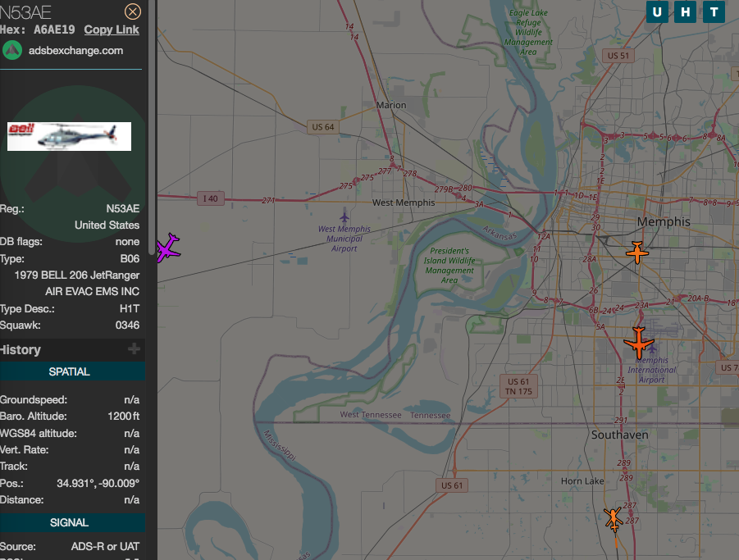The height and width of the screenshot is (560, 739).
Task: Click the President's Island Wildlife Management Area label
Action: pyautogui.click(x=449, y=266)
